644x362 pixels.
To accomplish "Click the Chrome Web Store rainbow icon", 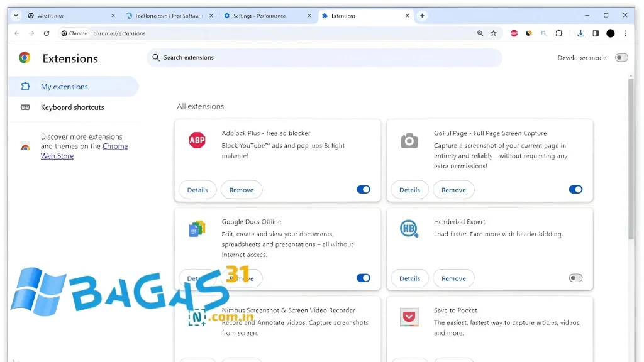I will [x=25, y=146].
